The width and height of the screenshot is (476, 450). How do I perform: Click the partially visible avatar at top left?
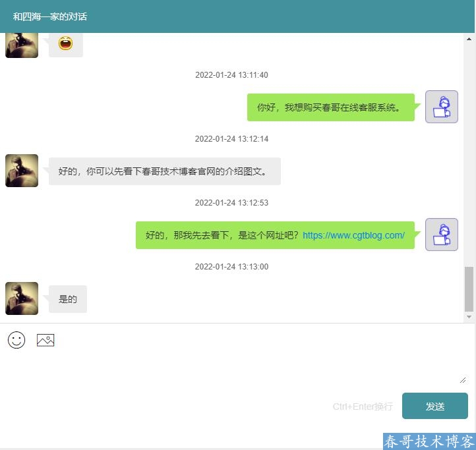pyautogui.click(x=22, y=45)
